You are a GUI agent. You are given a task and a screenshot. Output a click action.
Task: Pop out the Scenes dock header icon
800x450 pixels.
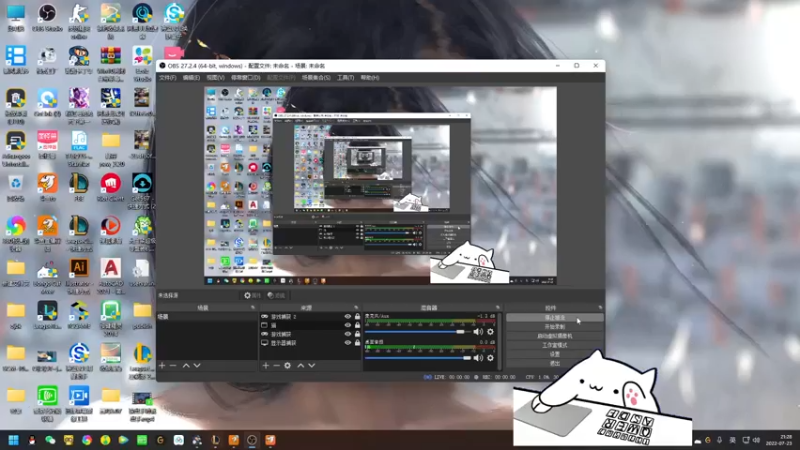coord(253,308)
